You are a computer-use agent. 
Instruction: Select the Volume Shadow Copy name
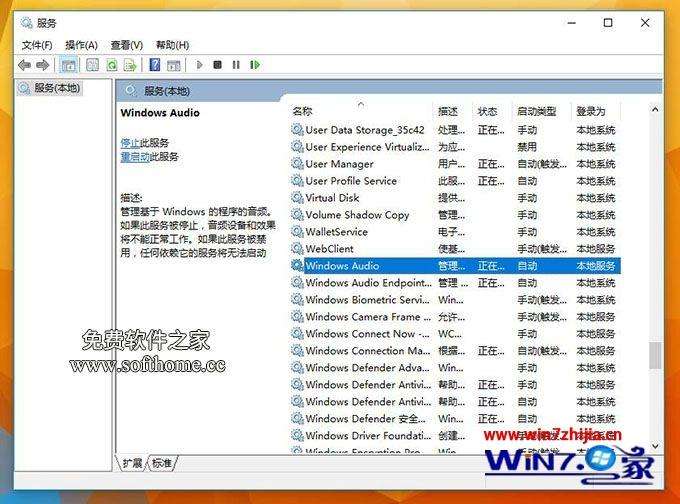click(x=357, y=215)
